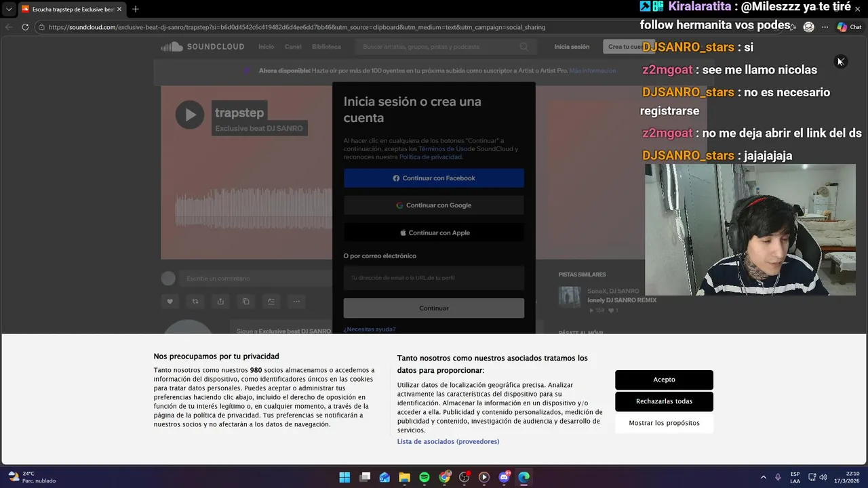Open lonely DJ SANRO REMIX thumbnail
Viewport: 868px width, 488px height.
[x=570, y=297]
